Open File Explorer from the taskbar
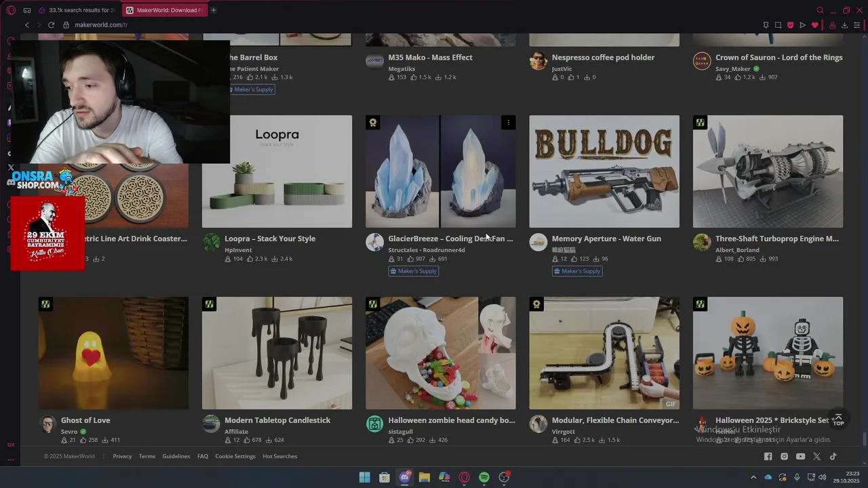This screenshot has width=868, height=488. 425,477
